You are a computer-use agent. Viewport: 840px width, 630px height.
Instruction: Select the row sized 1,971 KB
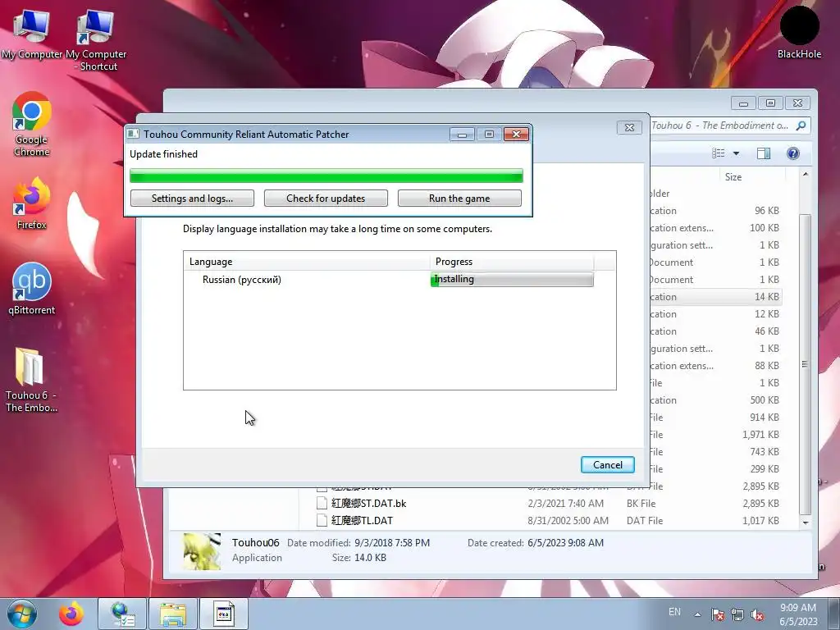(715, 435)
